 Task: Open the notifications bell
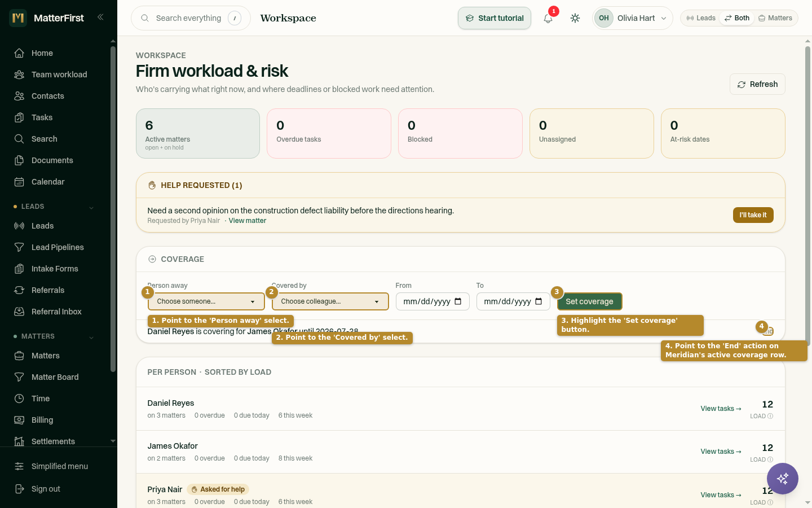548,18
